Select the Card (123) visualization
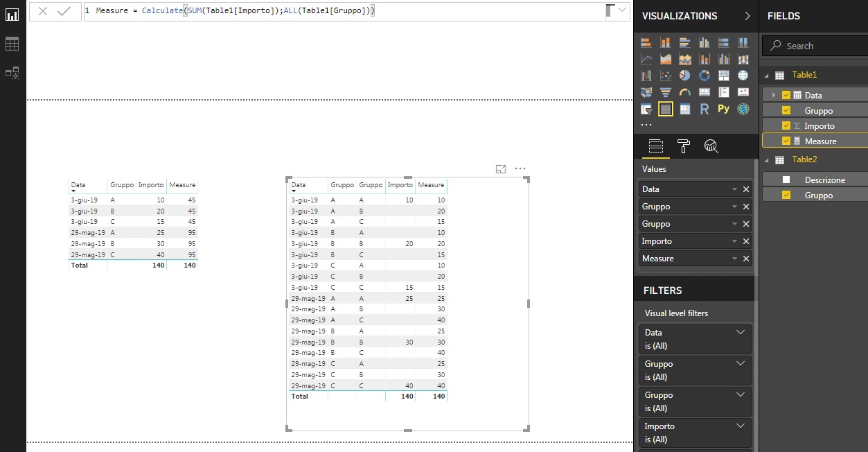Screen dimensions: 868x452 pos(705,92)
